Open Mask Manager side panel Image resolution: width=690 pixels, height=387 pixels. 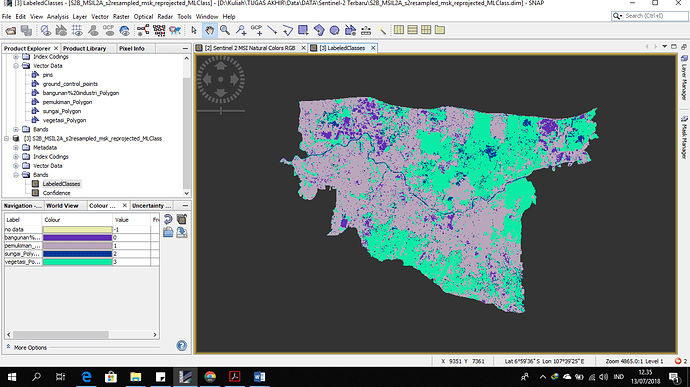[684, 137]
